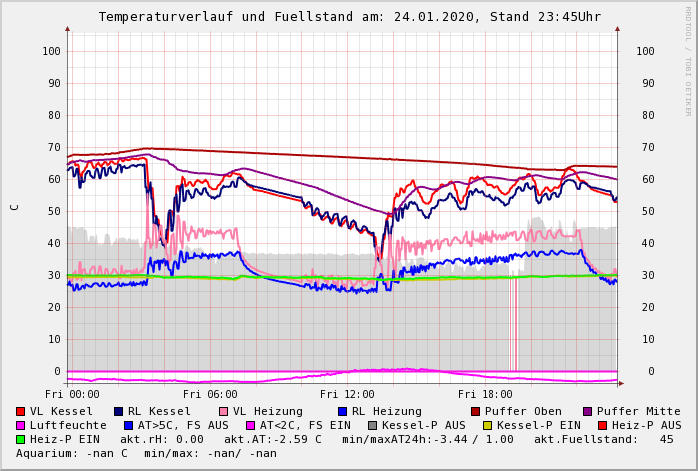Click the magenta Luftfeuchte legend swatch
Screen dimensions: 698x471
[x=21, y=425]
